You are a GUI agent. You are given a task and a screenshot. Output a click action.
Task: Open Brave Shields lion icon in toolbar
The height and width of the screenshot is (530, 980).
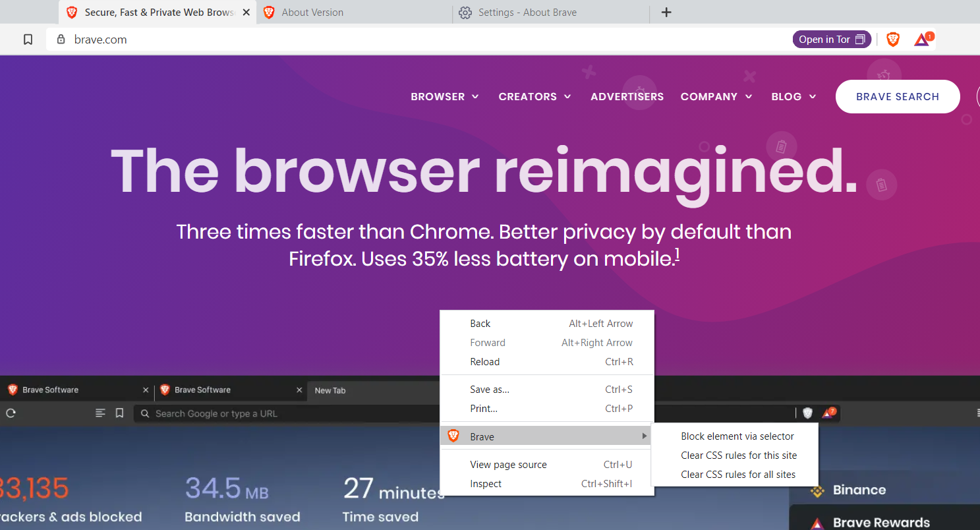coord(893,40)
